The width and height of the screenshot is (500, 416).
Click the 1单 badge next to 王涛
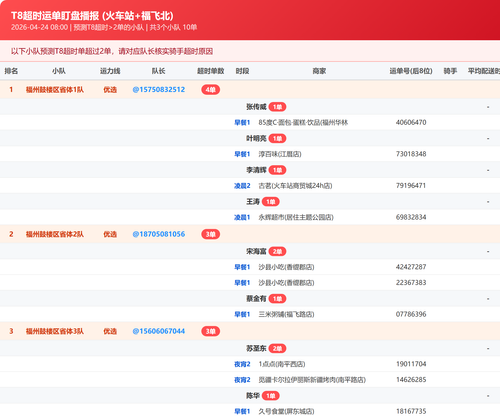[x=271, y=202]
